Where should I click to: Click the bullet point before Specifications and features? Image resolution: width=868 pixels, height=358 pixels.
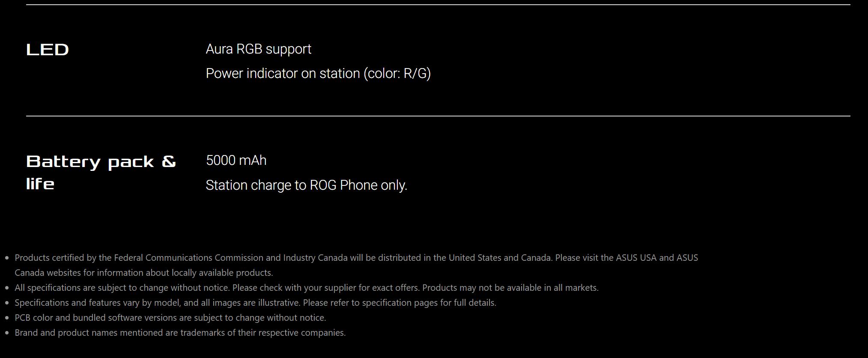7,303
